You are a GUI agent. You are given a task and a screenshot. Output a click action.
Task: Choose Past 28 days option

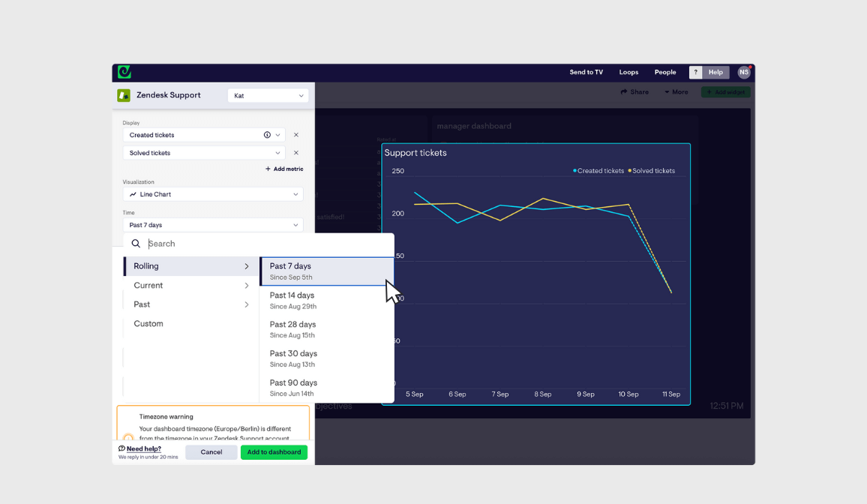pyautogui.click(x=327, y=329)
